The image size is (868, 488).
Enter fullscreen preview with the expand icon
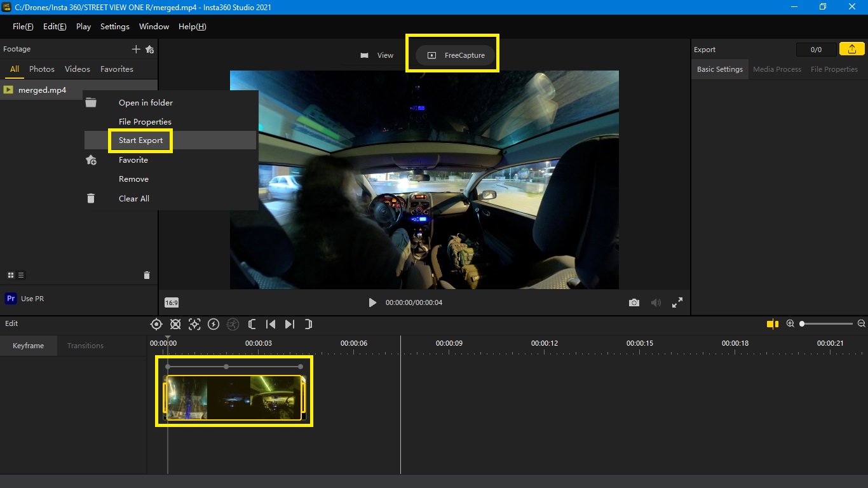point(677,302)
